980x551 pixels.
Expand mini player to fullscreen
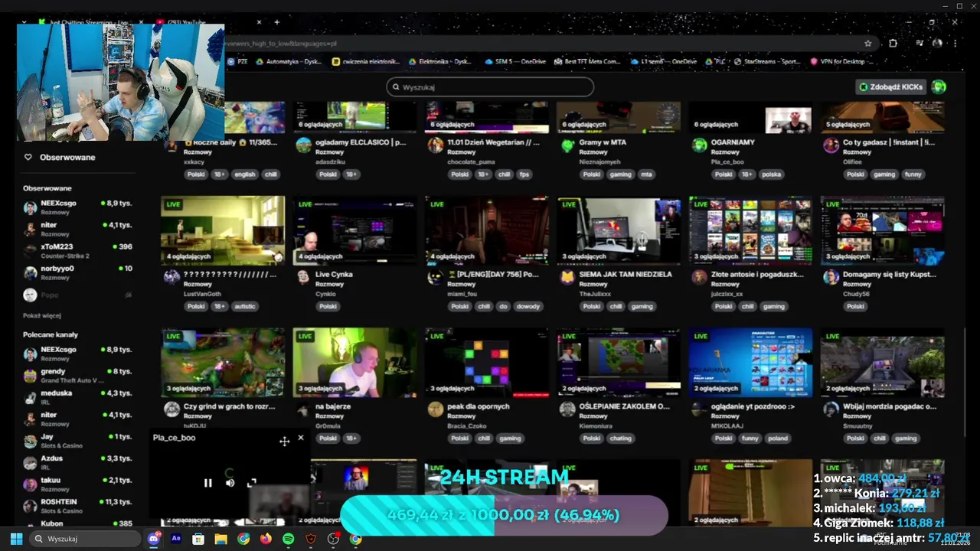pyautogui.click(x=252, y=483)
